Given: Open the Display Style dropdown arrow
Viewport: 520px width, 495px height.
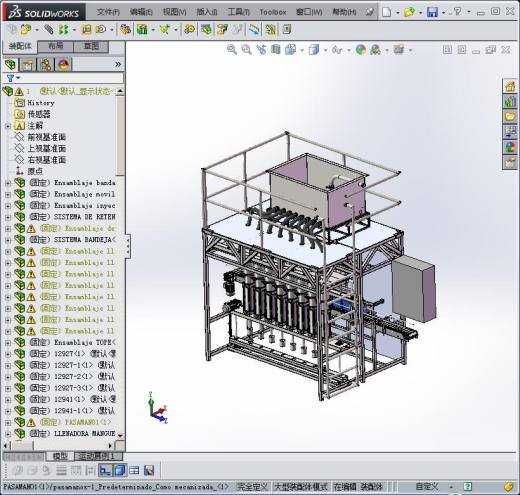Looking at the screenshot, I should (325, 50).
